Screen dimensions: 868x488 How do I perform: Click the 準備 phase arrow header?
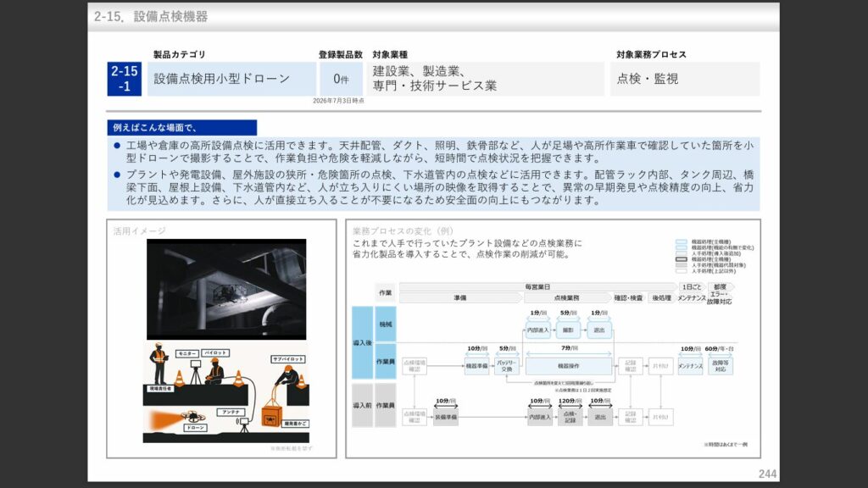[460, 297]
